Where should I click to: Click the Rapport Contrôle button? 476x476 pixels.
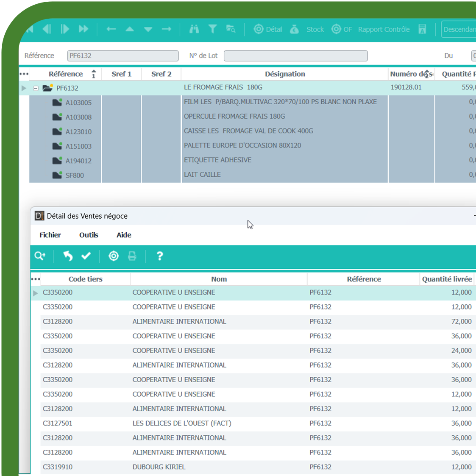[384, 29]
